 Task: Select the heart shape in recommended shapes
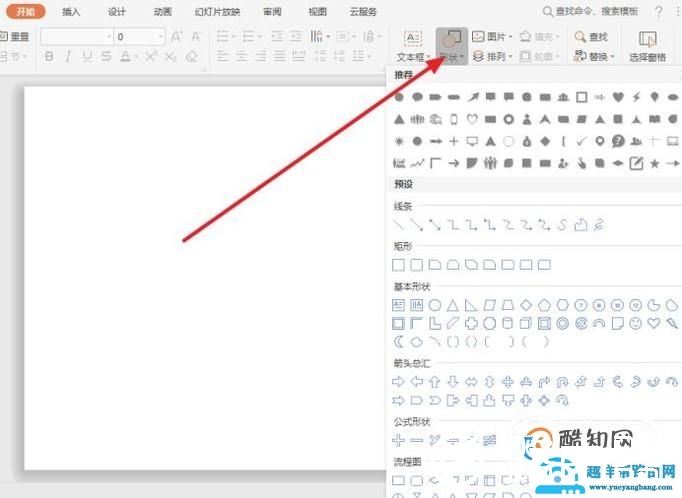click(x=617, y=97)
